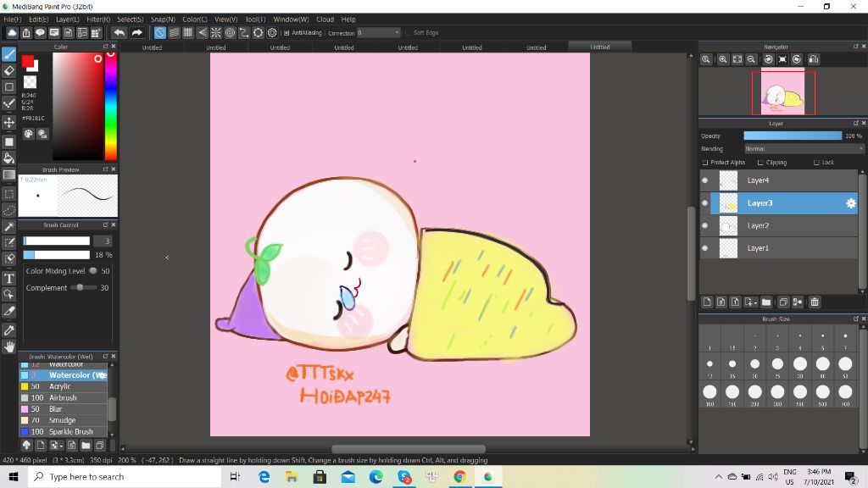
Task: Click the Redo arrow
Action: pyautogui.click(x=136, y=33)
